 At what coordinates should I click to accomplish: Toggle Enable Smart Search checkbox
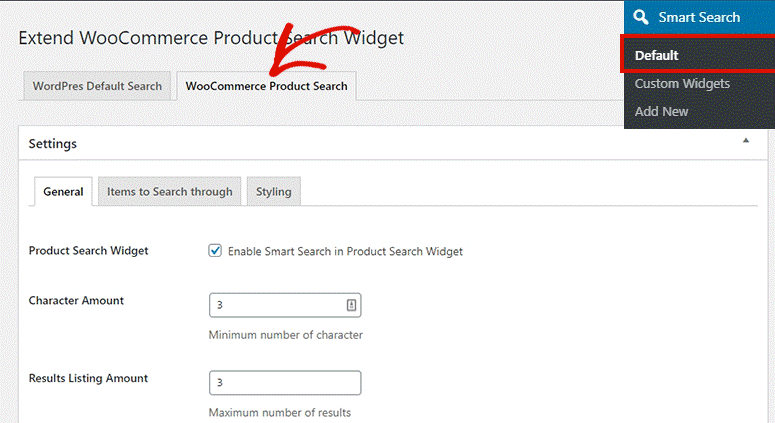(215, 251)
